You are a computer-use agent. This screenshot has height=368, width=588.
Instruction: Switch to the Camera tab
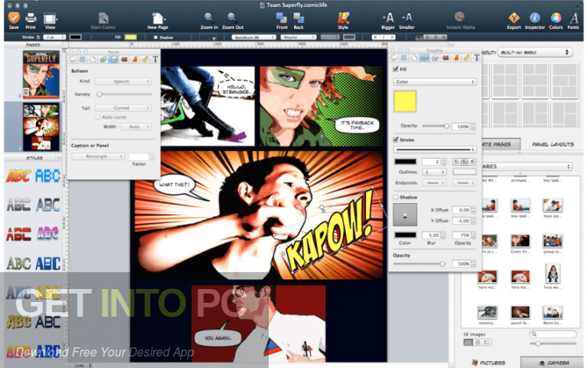point(554,363)
